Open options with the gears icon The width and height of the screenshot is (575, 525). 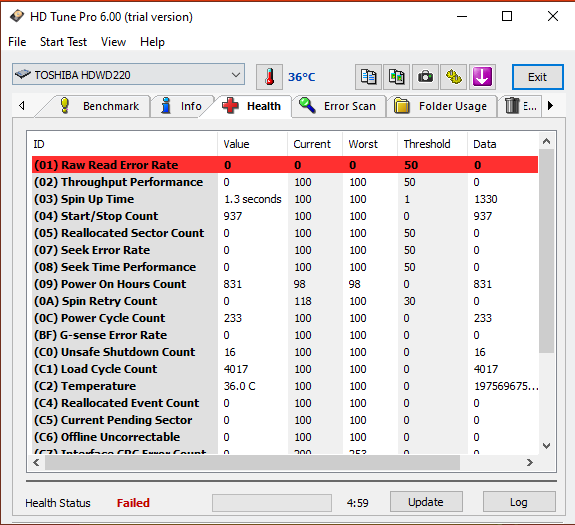point(454,77)
